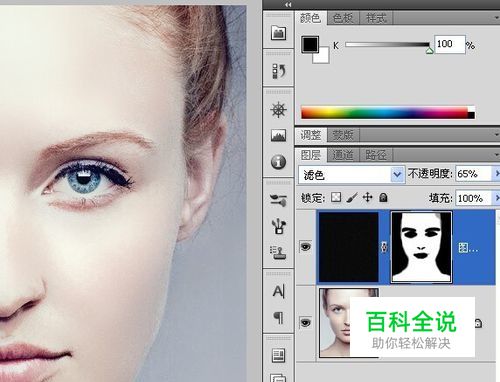Click the truncated top layer name
The image size is (500, 382).
468,248
